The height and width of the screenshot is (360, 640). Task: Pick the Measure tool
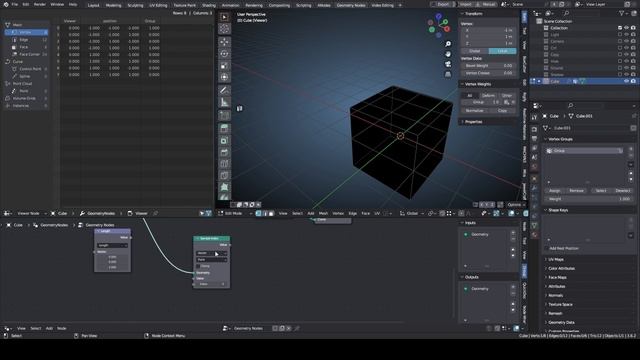pyautogui.click(x=224, y=102)
